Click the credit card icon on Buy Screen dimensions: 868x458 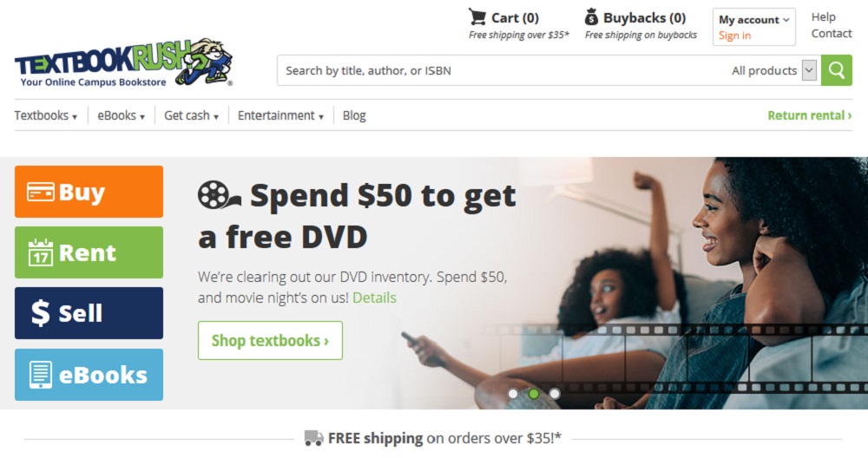[x=41, y=192]
